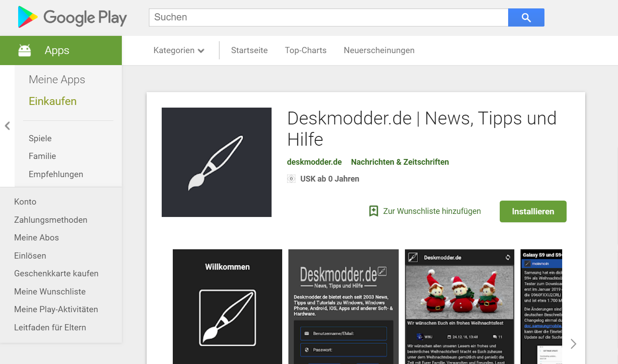618x364 pixels.
Task: Show next screenshots with right arrow
Action: pos(574,344)
